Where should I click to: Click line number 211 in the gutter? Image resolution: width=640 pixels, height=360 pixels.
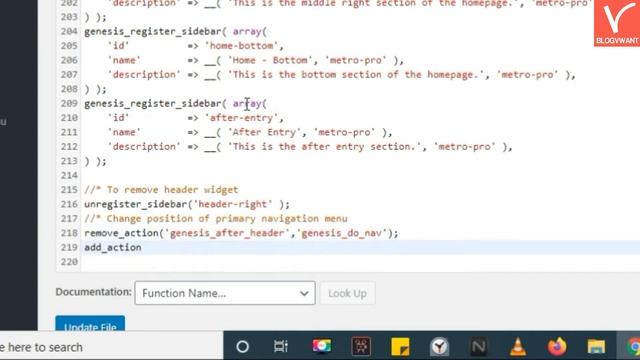tap(69, 132)
